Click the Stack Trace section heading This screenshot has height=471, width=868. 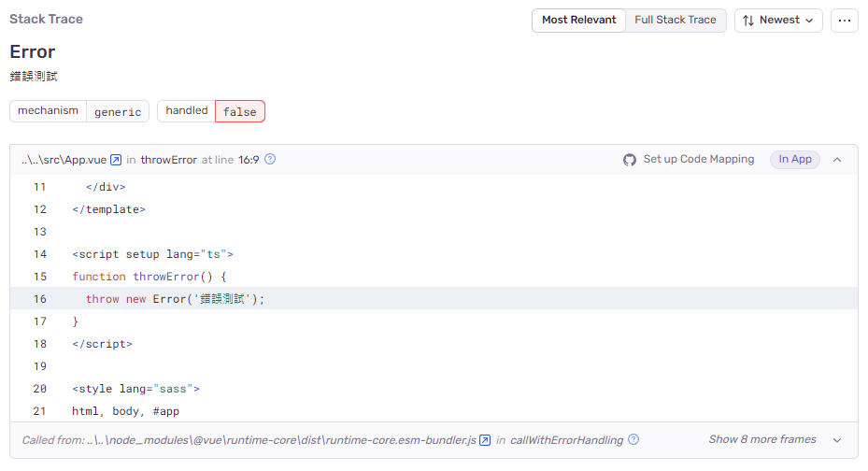46,20
